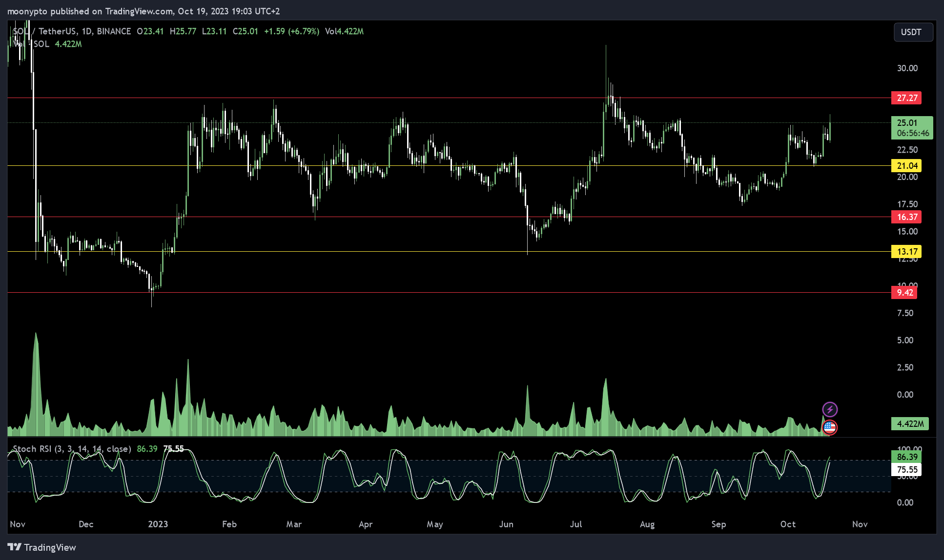Click the USDT currency button

913,32
